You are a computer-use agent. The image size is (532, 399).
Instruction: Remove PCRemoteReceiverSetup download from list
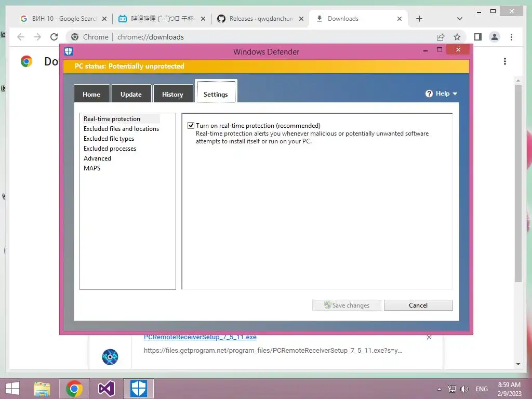coord(429,337)
